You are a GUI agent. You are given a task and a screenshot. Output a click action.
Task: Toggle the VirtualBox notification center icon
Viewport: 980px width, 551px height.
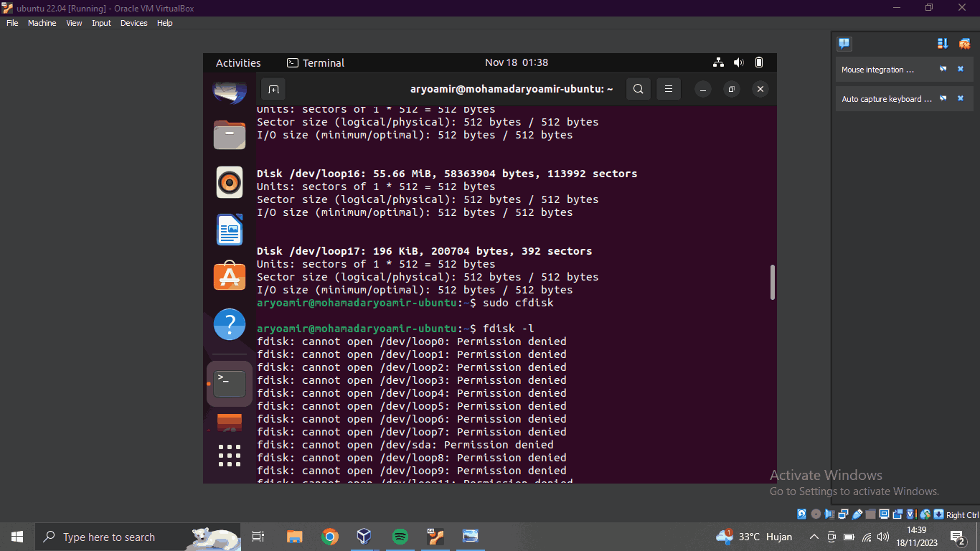click(844, 44)
